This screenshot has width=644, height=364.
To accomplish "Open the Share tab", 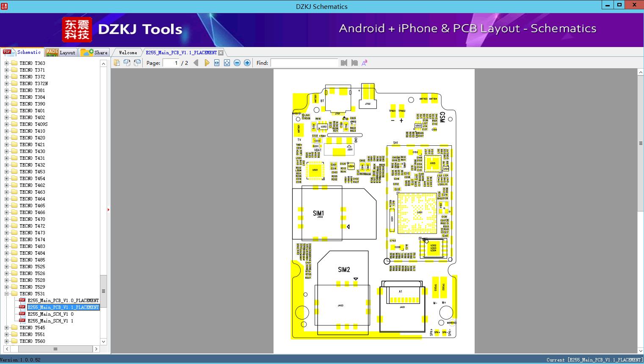I will [94, 53].
